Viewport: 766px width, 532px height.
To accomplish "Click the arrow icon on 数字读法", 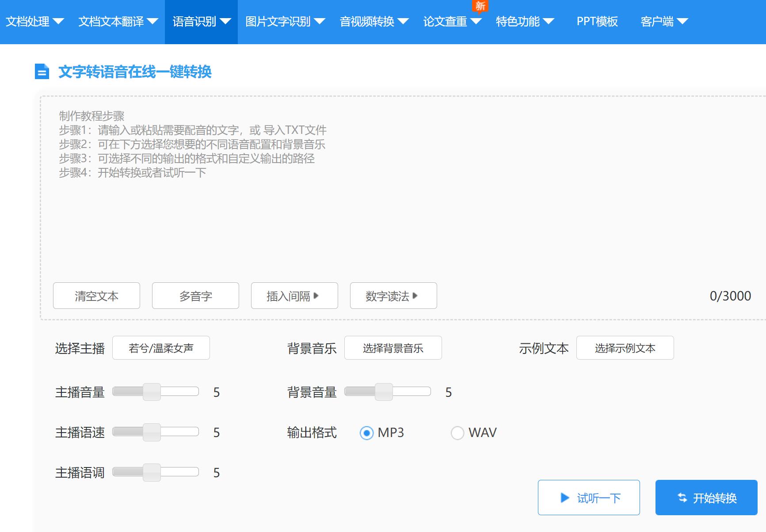I will pyautogui.click(x=415, y=296).
